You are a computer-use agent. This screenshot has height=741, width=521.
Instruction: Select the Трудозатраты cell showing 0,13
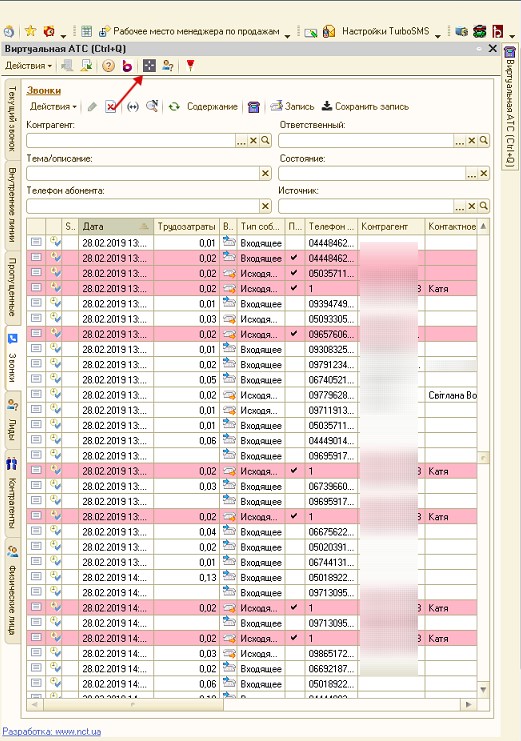187,577
